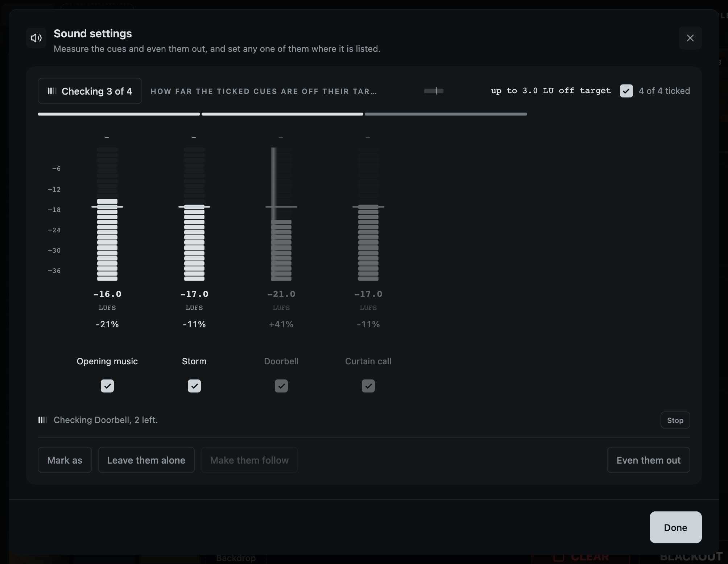Adjust the LU off target tolerance slider
This screenshot has height=564, width=728.
pos(434,91)
